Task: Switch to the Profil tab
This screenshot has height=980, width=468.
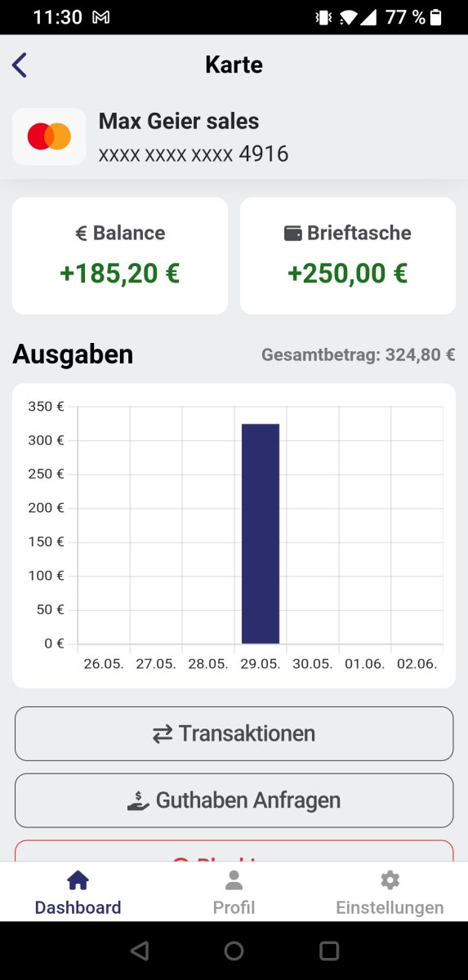Action: 234,892
